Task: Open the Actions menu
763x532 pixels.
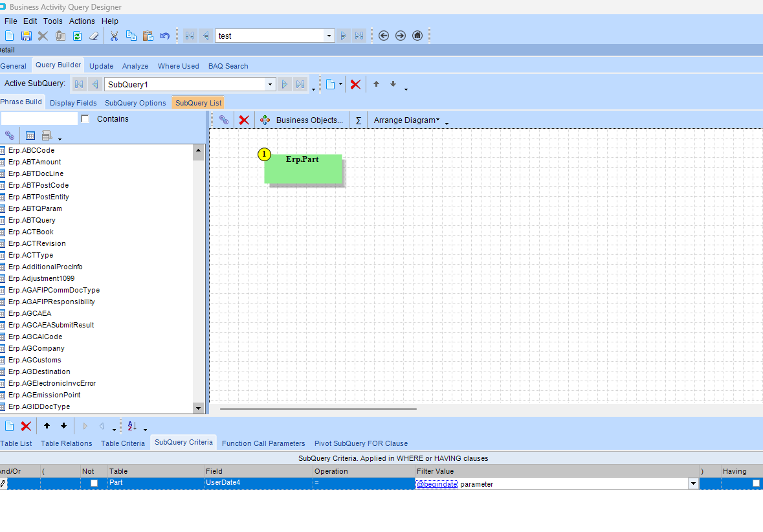Action: [82, 21]
